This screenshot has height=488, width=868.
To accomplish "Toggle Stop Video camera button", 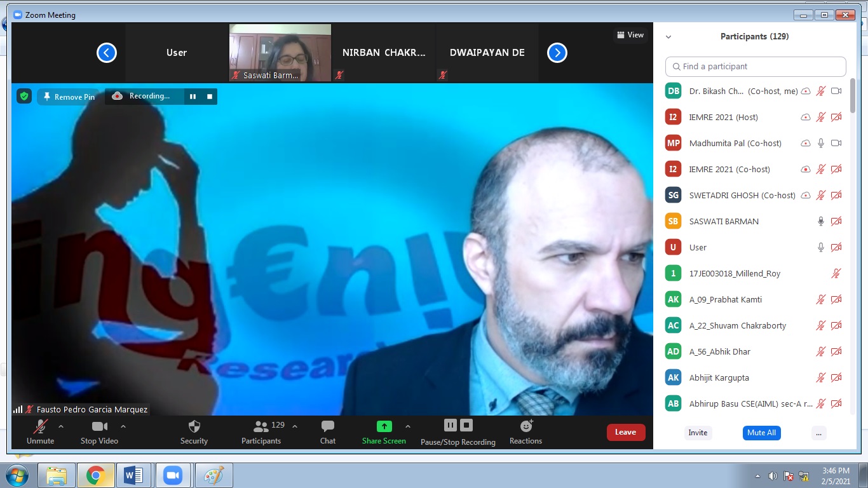I will coord(99,427).
